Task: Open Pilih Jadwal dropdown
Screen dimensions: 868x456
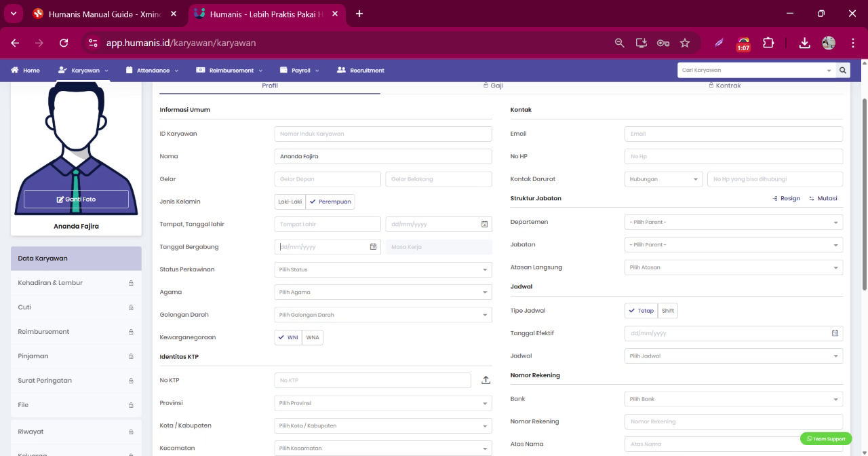Action: [734, 356]
